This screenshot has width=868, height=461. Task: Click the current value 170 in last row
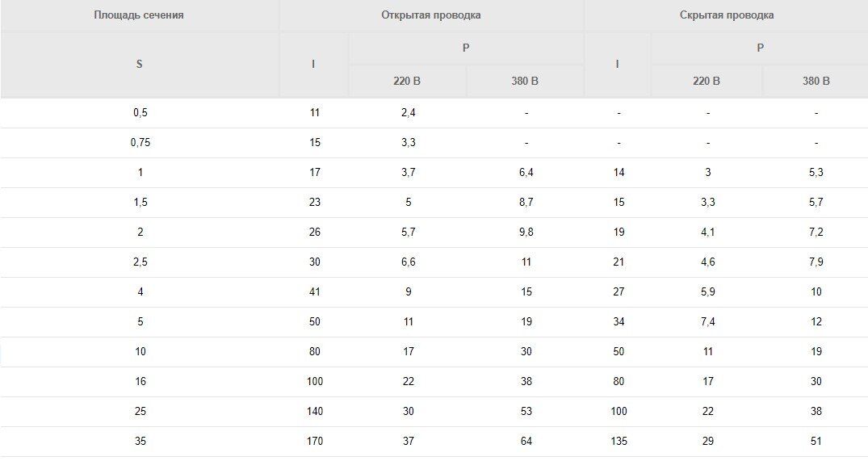coord(314,442)
